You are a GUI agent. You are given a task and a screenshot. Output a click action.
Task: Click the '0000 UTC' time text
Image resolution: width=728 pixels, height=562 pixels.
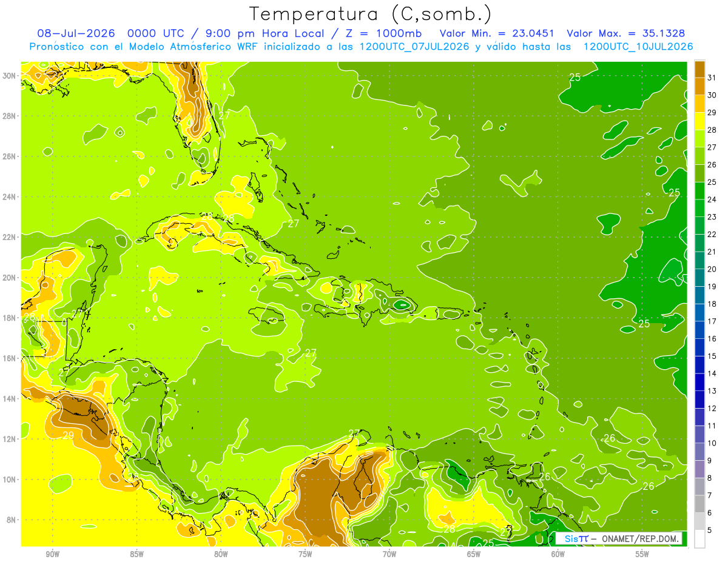(157, 33)
